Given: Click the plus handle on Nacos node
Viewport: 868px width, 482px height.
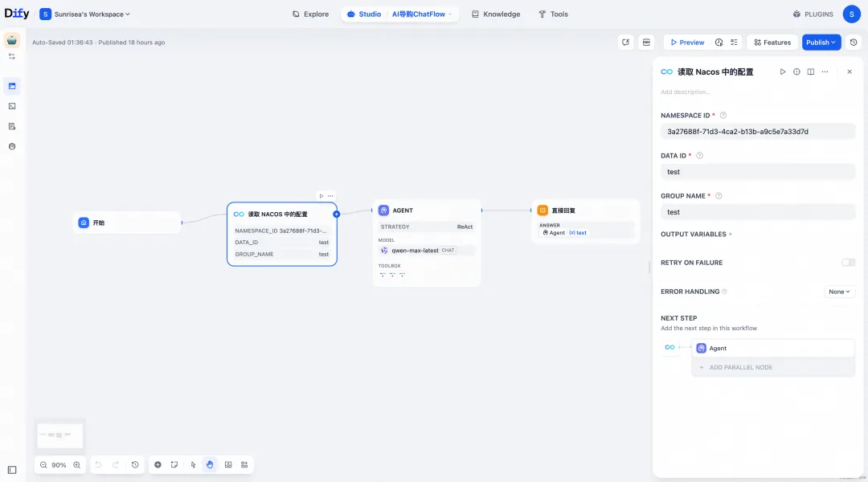Looking at the screenshot, I should click(336, 214).
